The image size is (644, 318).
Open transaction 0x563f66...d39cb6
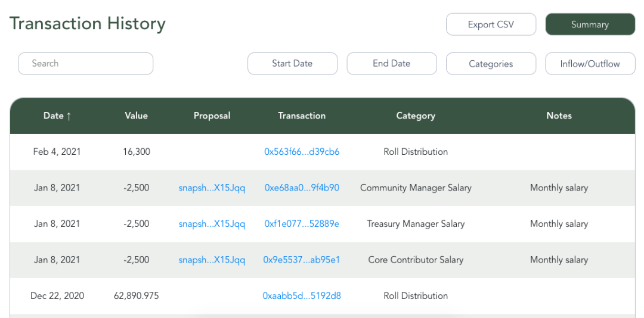click(302, 152)
